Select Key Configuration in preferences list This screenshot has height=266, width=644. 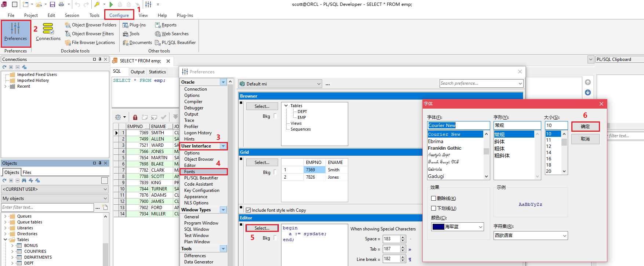(x=202, y=190)
